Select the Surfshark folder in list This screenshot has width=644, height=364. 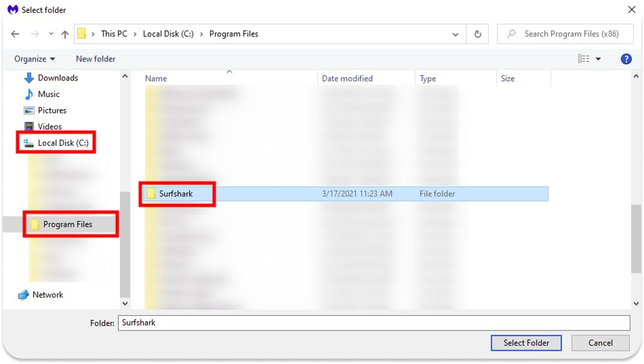click(176, 194)
